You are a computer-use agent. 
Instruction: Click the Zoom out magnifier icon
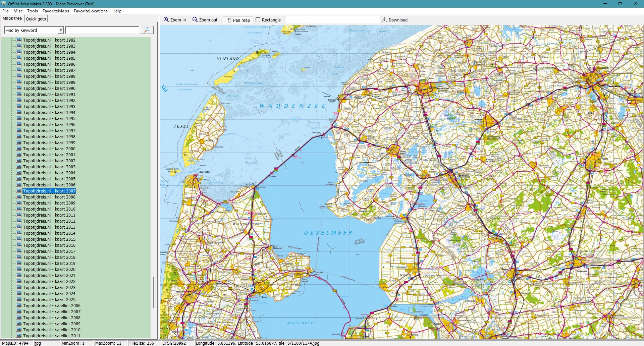pyautogui.click(x=195, y=20)
